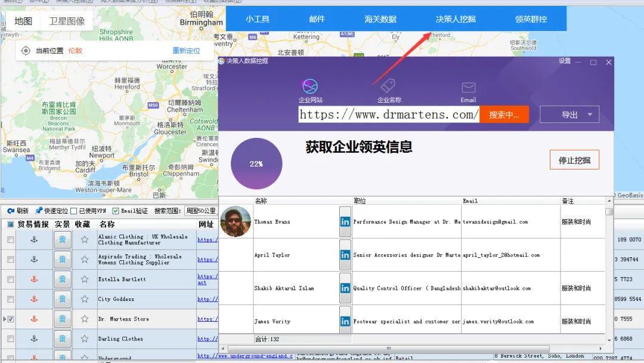Open the 领英群控 menu
The width and height of the screenshot is (644, 363).
pyautogui.click(x=531, y=19)
